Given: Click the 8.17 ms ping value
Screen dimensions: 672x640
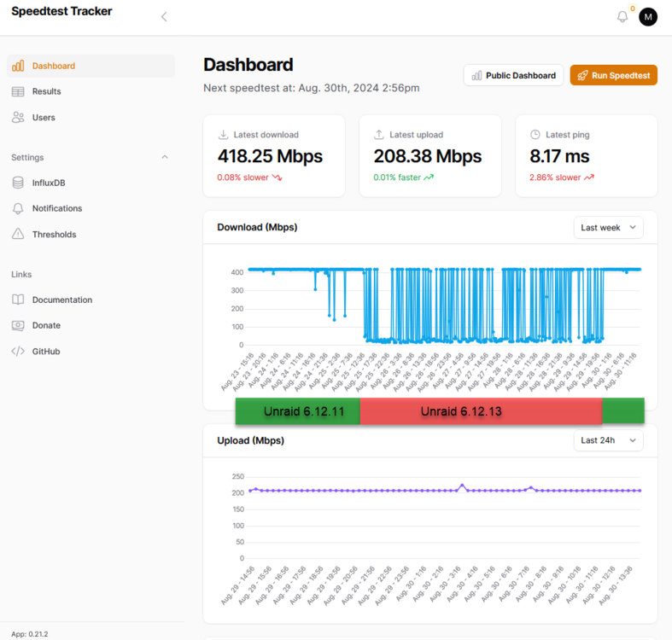Looking at the screenshot, I should [559, 156].
